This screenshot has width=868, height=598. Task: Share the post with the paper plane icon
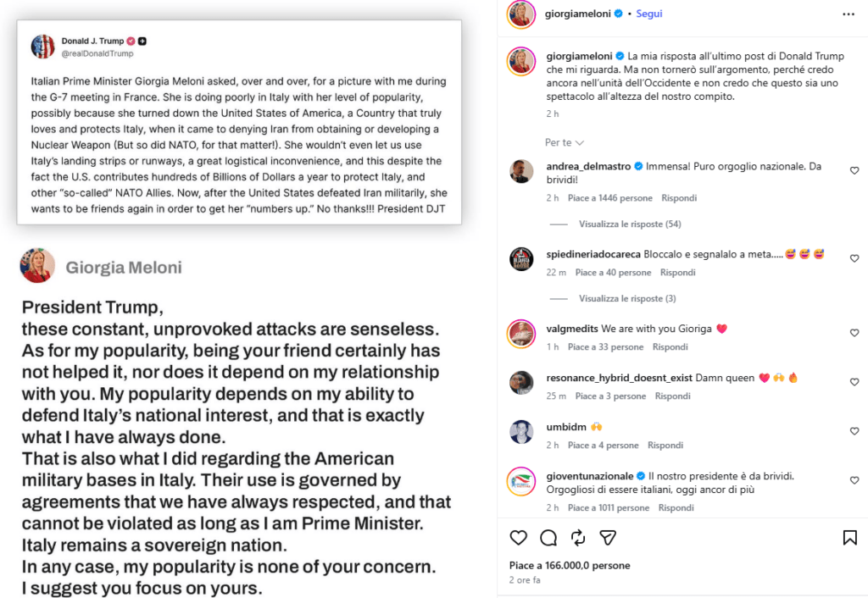point(608,537)
